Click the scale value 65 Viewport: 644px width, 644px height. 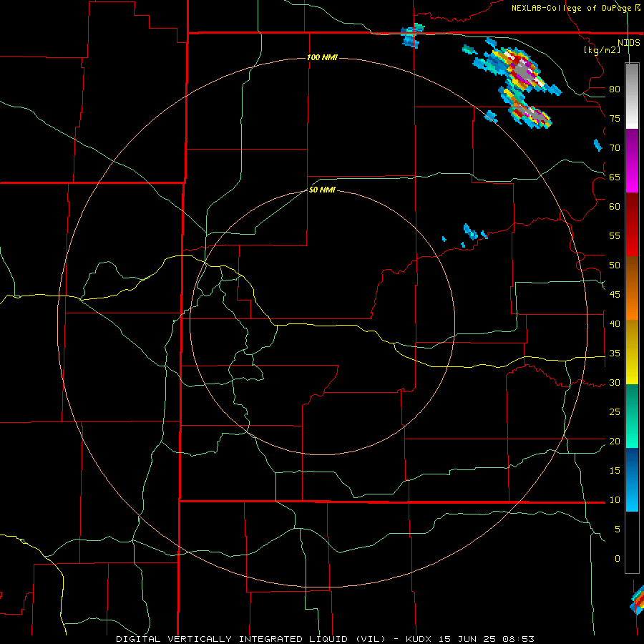tap(615, 177)
